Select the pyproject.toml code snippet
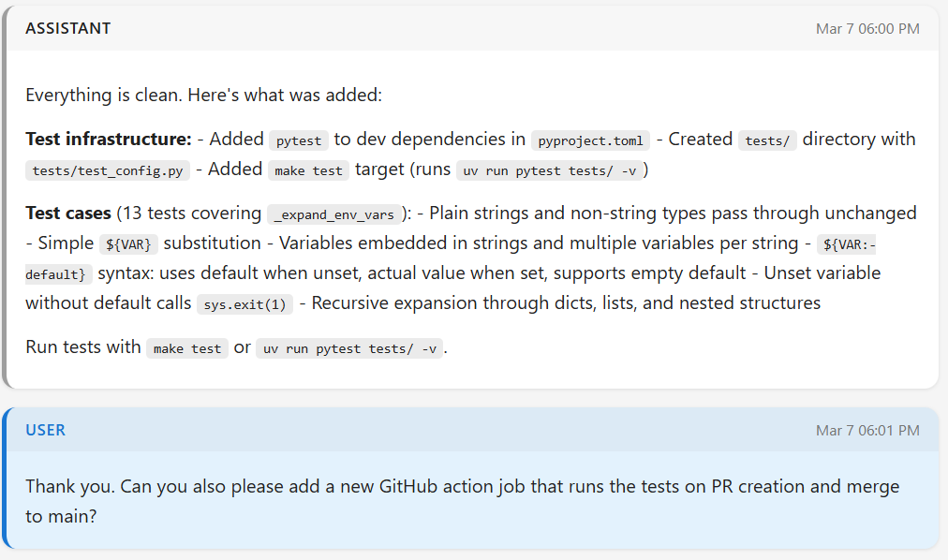The width and height of the screenshot is (948, 560). (589, 140)
